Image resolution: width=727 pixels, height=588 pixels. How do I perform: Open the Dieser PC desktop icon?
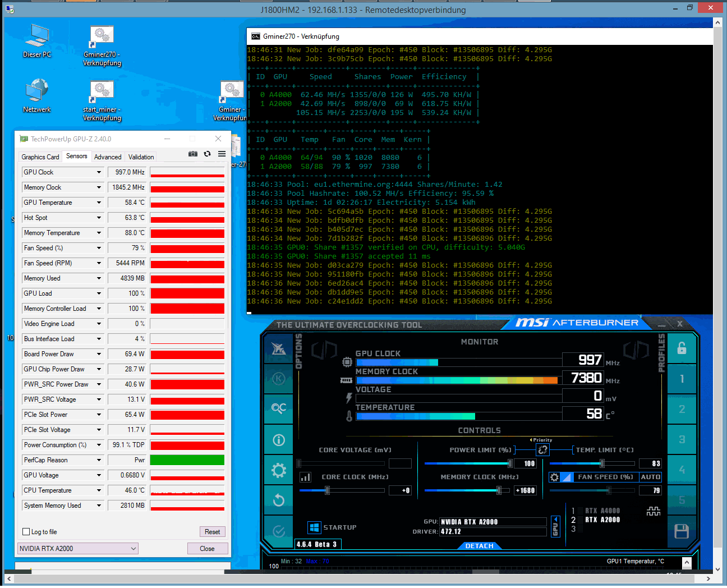(37, 42)
